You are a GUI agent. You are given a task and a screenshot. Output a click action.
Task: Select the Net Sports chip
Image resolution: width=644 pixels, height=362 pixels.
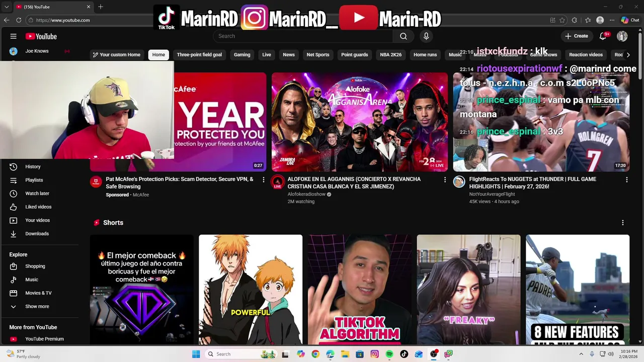pos(318,55)
